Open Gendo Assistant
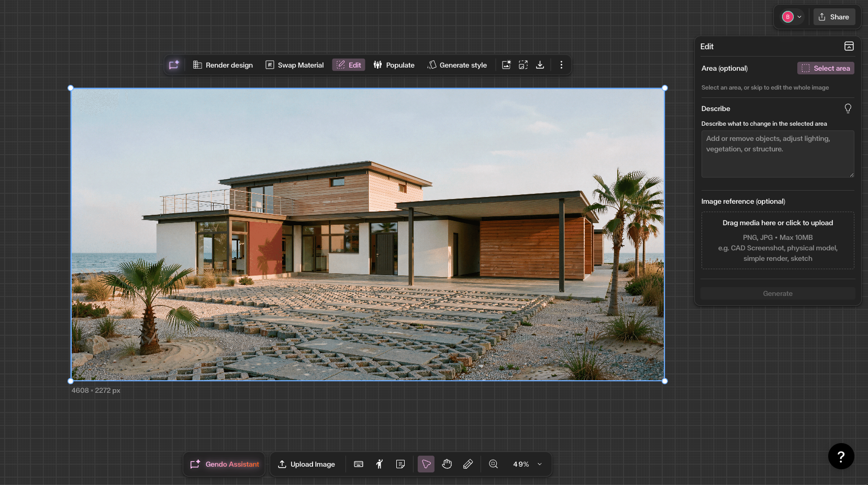This screenshot has height=485, width=868. pos(224,464)
